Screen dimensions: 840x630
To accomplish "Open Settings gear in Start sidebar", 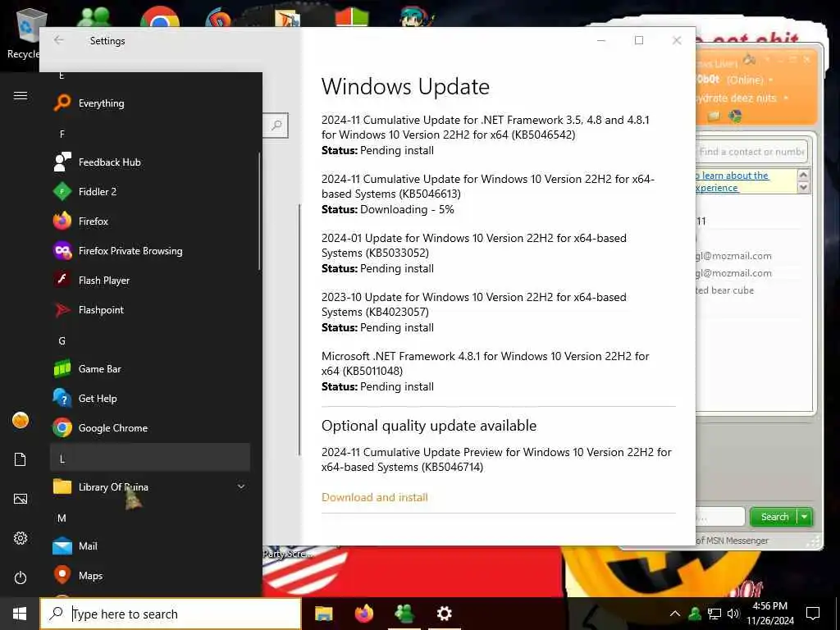I will [x=21, y=538].
